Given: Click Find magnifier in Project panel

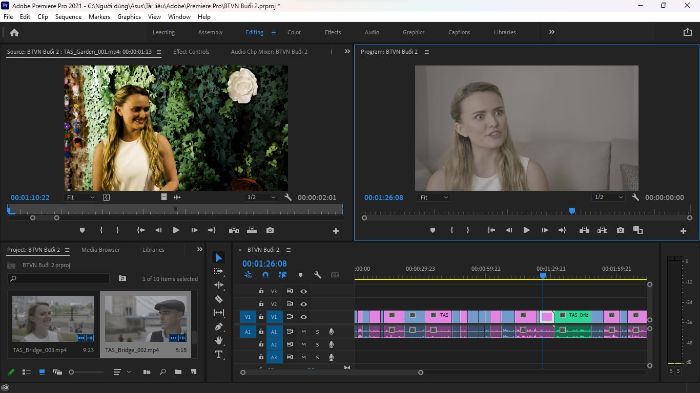Looking at the screenshot, I should click(x=162, y=372).
